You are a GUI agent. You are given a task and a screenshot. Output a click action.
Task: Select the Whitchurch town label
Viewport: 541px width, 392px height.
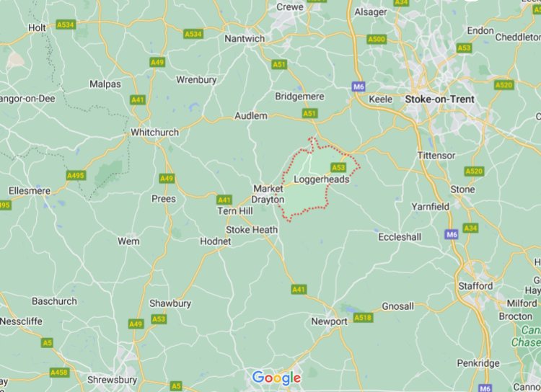click(x=155, y=133)
